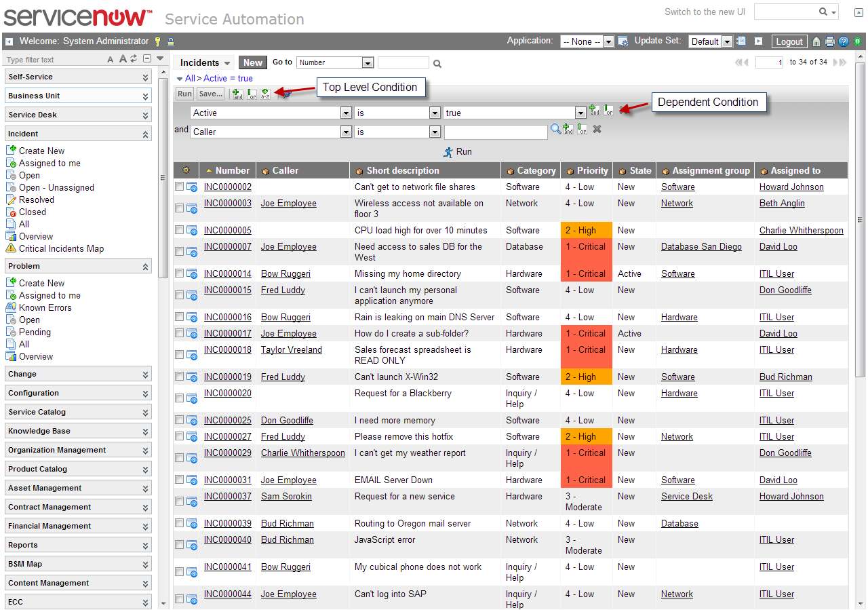Screen dimensions: 868x610
Task: Click the Caller condition value field
Action: 496,132
